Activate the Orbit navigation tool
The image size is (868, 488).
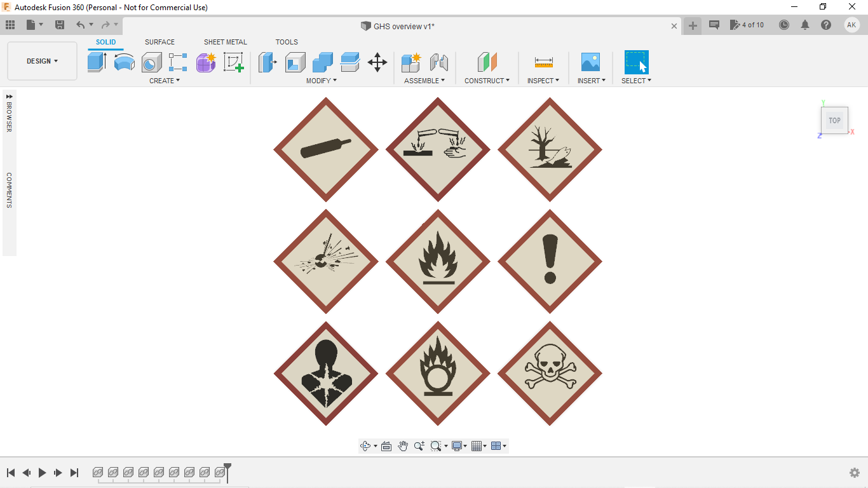(365, 446)
